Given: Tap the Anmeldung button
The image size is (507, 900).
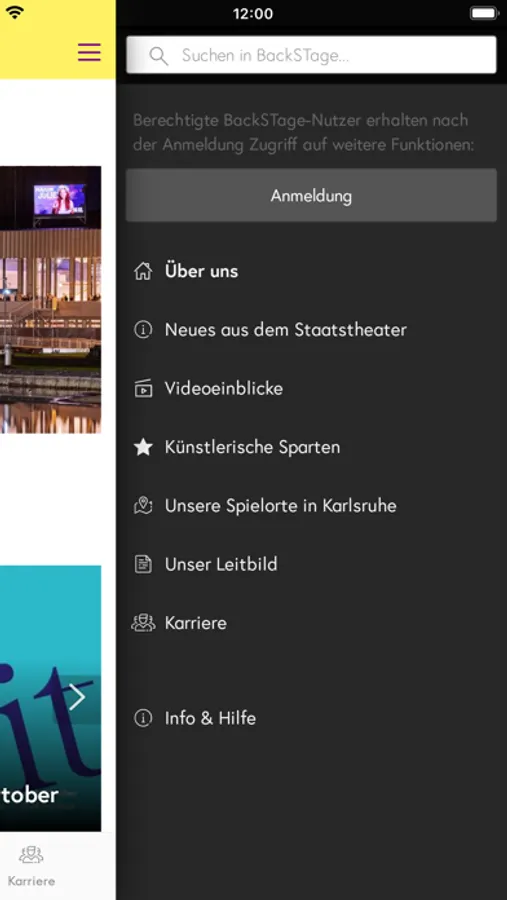Looking at the screenshot, I should tap(311, 196).
